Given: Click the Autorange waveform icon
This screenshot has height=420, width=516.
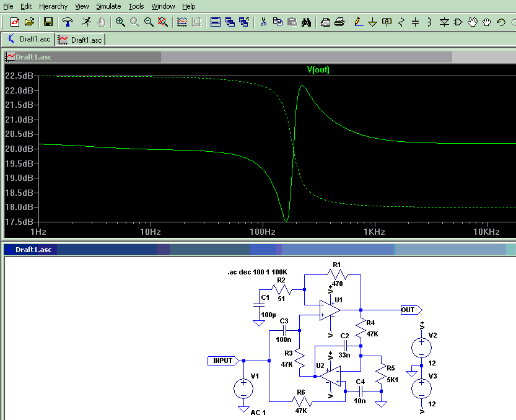Looking at the screenshot, I should 182,22.
